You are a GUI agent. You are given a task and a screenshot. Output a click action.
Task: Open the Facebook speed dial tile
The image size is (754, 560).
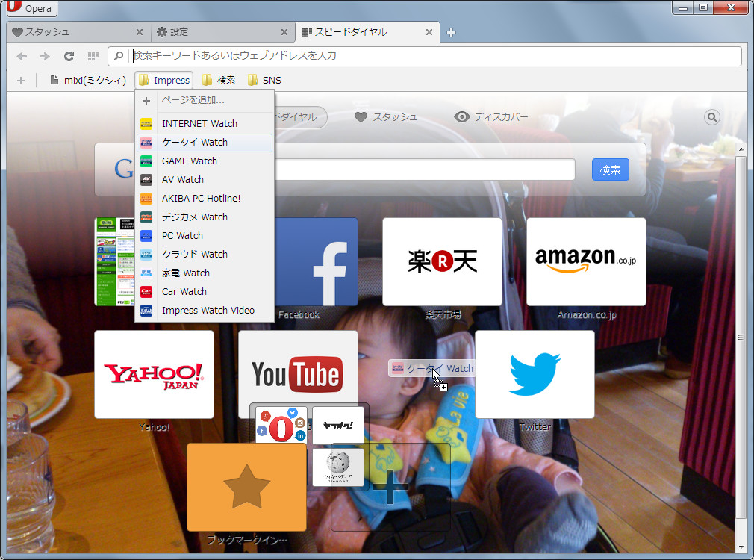click(x=316, y=262)
